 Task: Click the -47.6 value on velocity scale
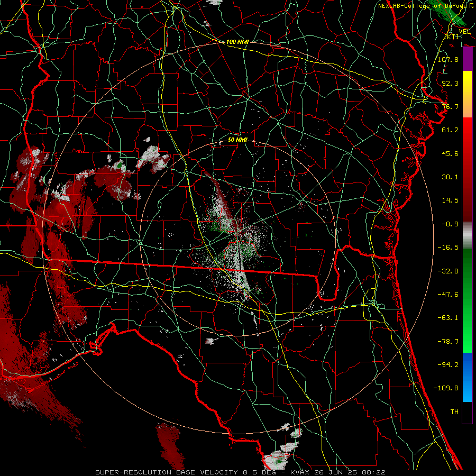(448, 294)
